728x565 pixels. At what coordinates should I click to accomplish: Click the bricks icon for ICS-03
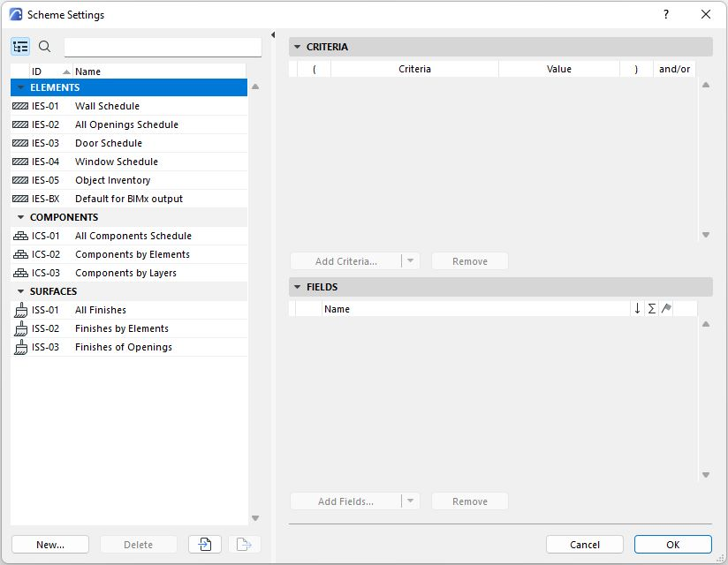[20, 273]
